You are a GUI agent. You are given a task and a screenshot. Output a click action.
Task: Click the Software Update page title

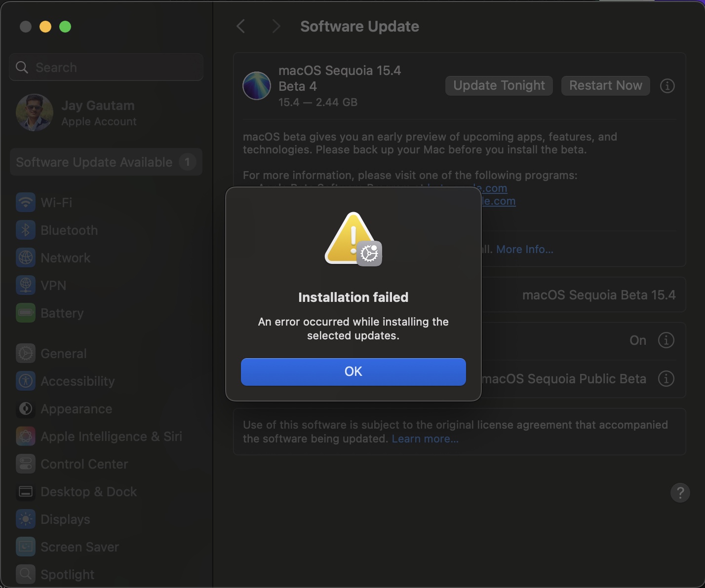[x=359, y=26]
